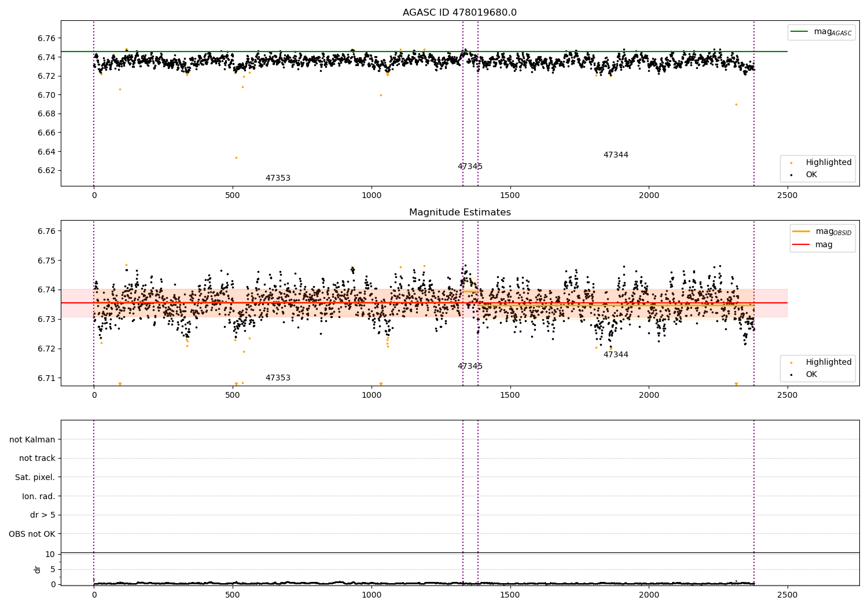This screenshot has height=608, width=868.
Task: Click obsid label 47344 in the top plot
Action: (616, 155)
